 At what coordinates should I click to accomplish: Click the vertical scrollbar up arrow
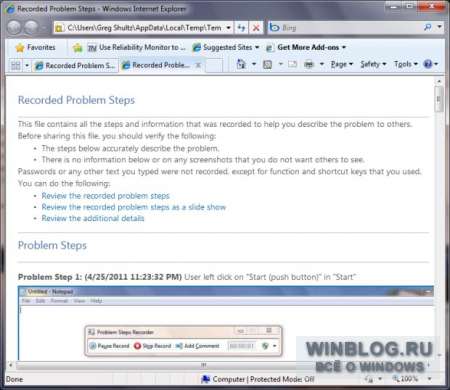[x=439, y=81]
